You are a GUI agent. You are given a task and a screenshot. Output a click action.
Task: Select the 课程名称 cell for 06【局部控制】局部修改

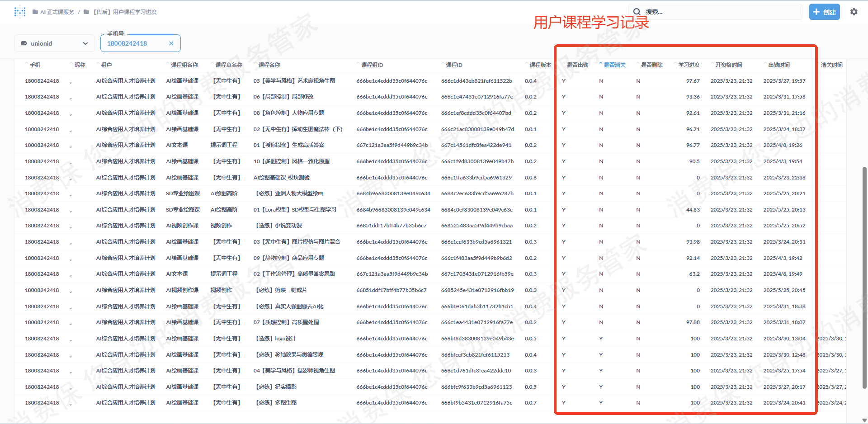pos(283,97)
